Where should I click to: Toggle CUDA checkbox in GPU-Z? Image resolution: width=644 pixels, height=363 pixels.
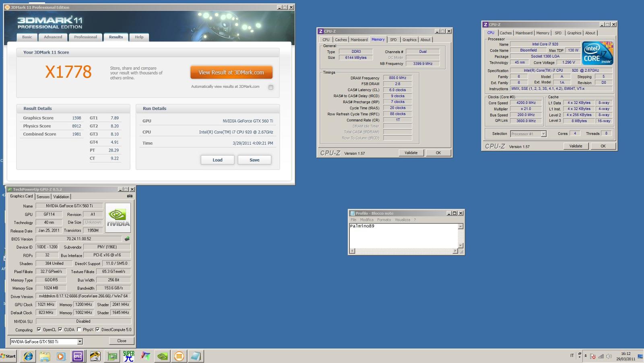pyautogui.click(x=60, y=330)
